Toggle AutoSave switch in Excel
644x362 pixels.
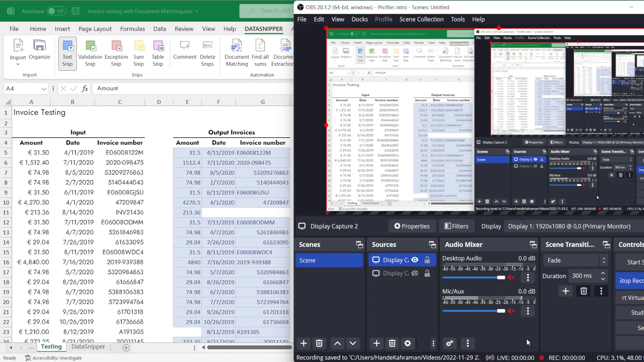coord(56,11)
